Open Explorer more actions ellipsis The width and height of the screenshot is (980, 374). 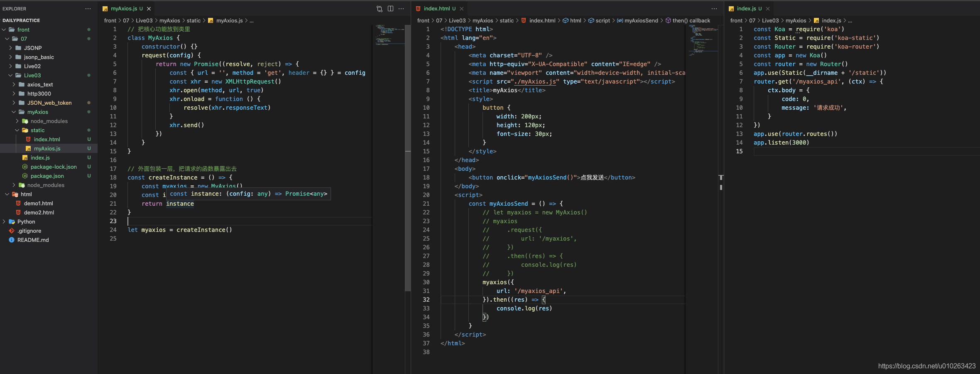[88, 9]
